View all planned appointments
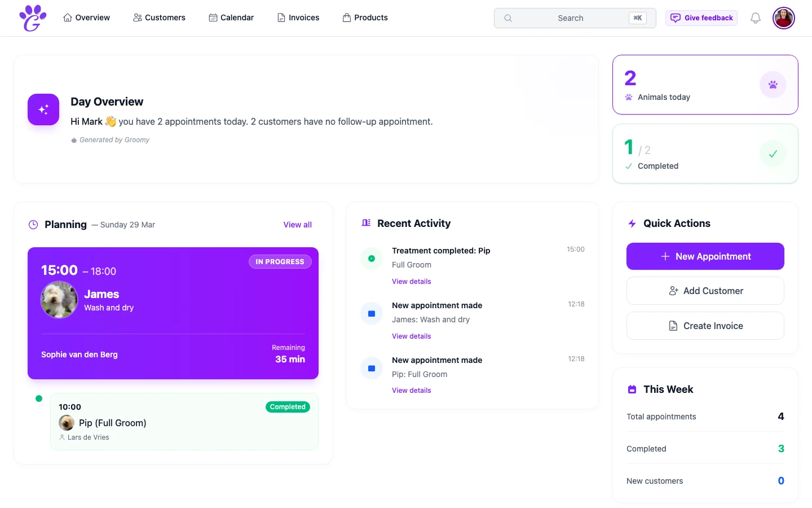 pyautogui.click(x=297, y=224)
